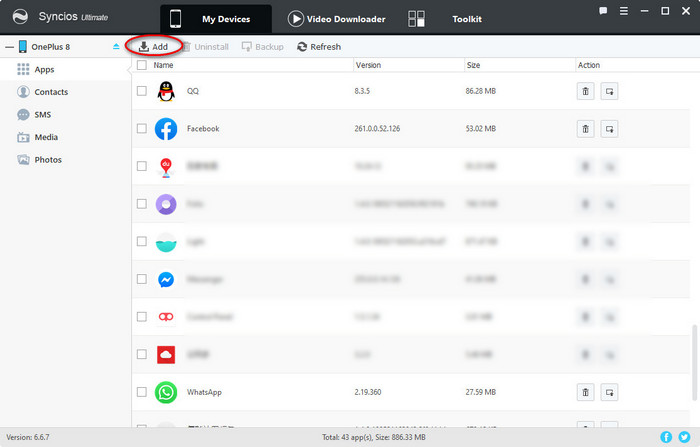The height and width of the screenshot is (447, 700).
Task: Click the Total 43 app(s) status text
Action: point(374,437)
